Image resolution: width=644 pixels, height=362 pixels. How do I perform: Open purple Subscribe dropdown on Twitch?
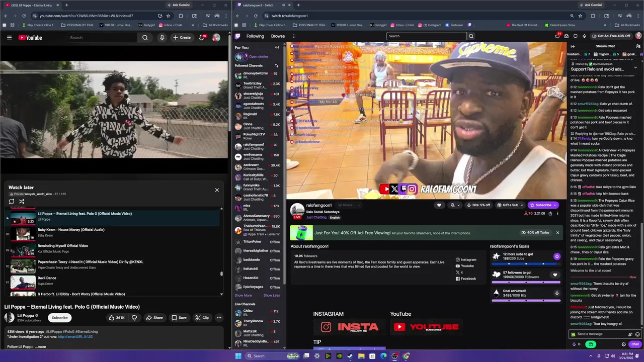point(543,205)
